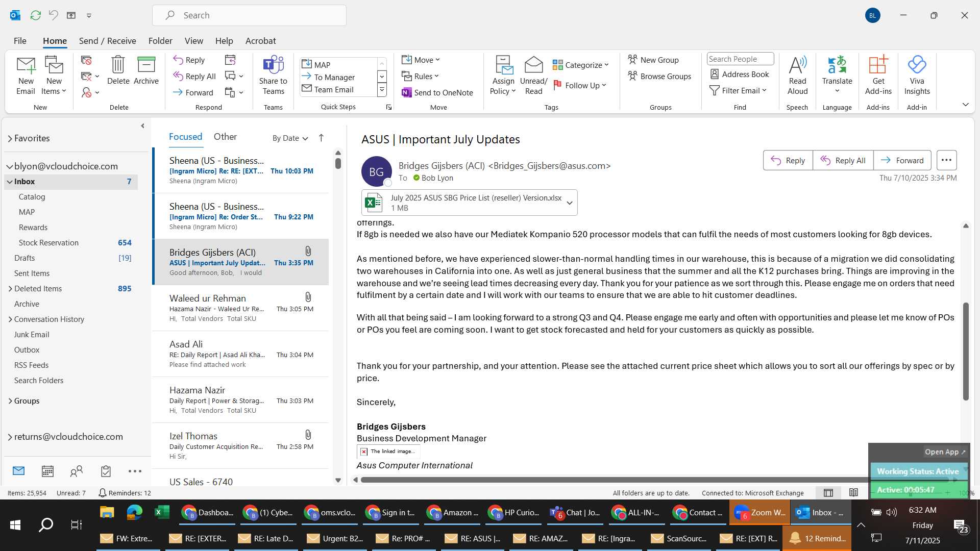Click the reading pane vertical scrollbar thumb
Image resolution: width=980 pixels, height=551 pixels.
click(x=965, y=351)
